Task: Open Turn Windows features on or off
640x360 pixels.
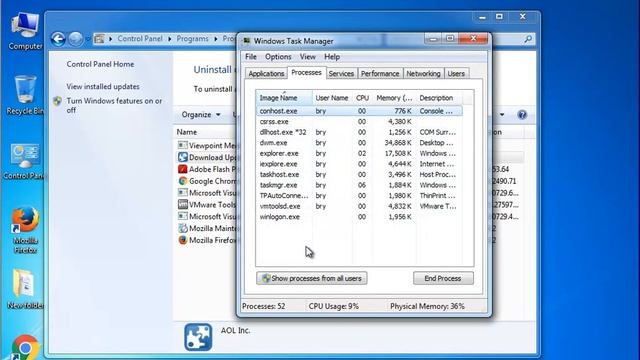Action: [114, 105]
